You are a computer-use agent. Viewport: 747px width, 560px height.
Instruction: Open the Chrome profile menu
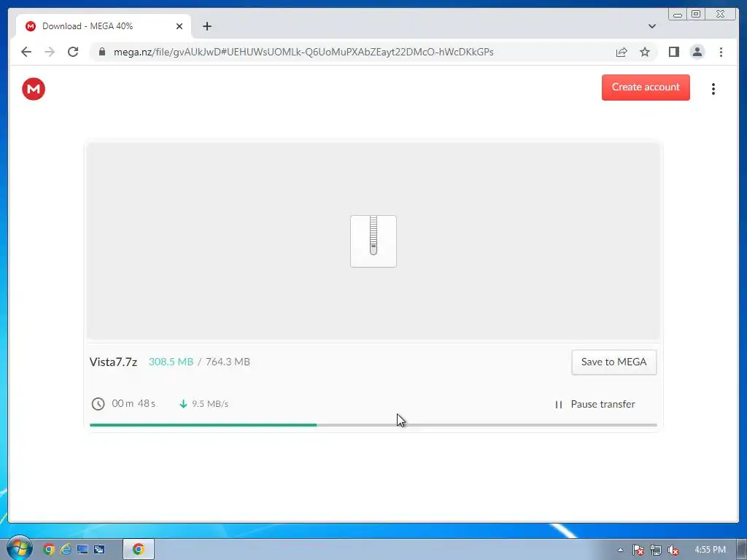coord(697,52)
